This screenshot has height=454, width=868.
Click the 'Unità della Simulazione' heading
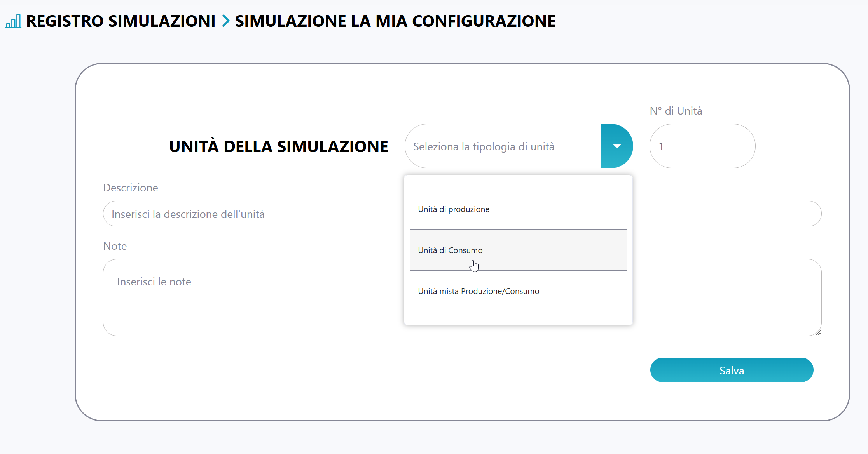[278, 146]
